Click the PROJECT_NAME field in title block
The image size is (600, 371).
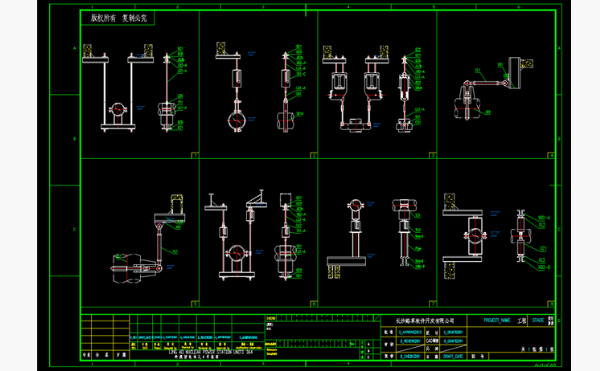(x=497, y=320)
